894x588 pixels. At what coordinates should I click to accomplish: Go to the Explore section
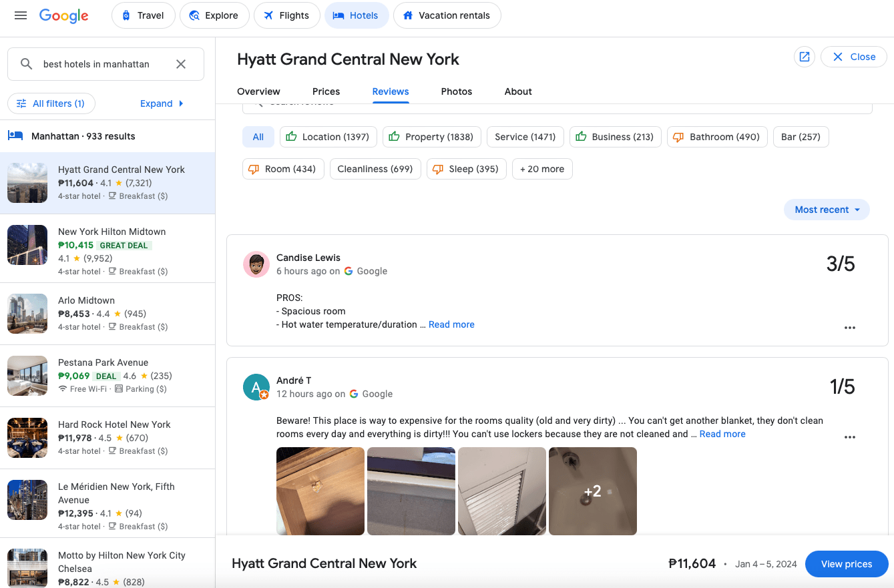214,15
